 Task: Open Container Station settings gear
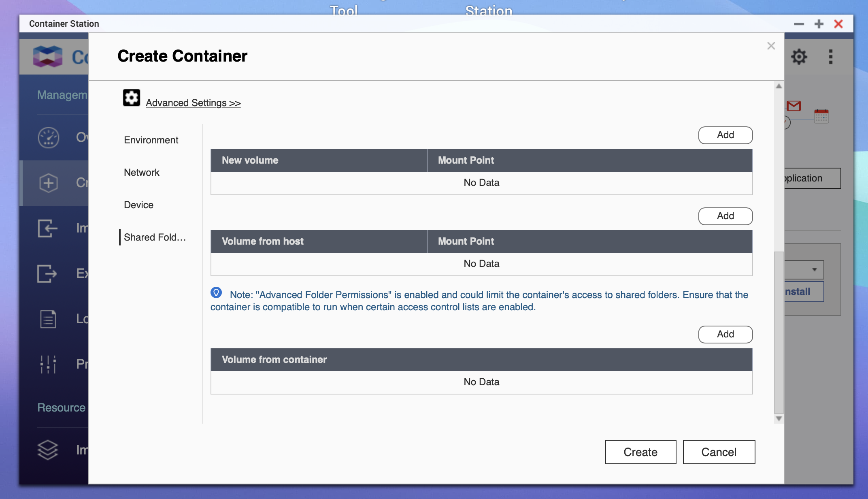pos(799,57)
